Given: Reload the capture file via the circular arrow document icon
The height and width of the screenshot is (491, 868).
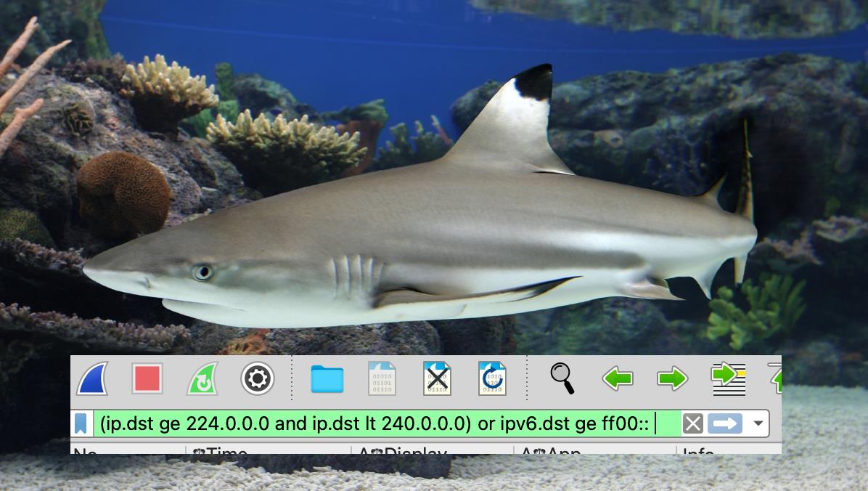Looking at the screenshot, I should click(492, 378).
